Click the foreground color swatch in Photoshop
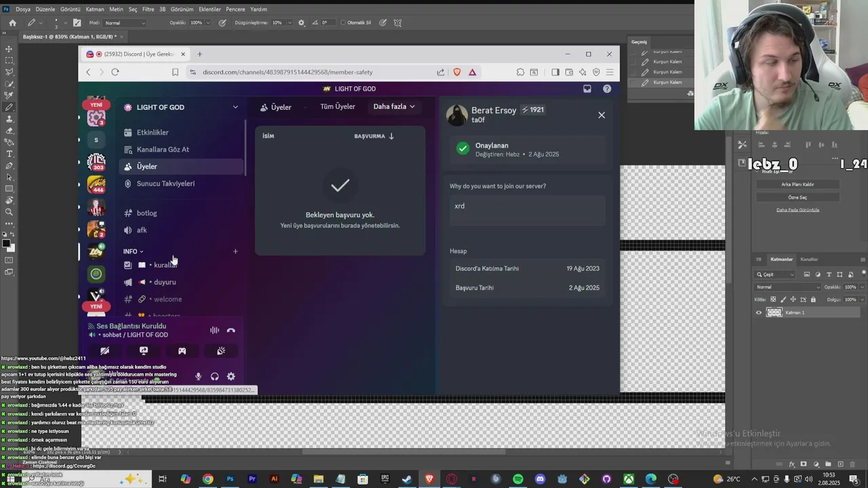Viewport: 868px width, 488px height. (6, 243)
